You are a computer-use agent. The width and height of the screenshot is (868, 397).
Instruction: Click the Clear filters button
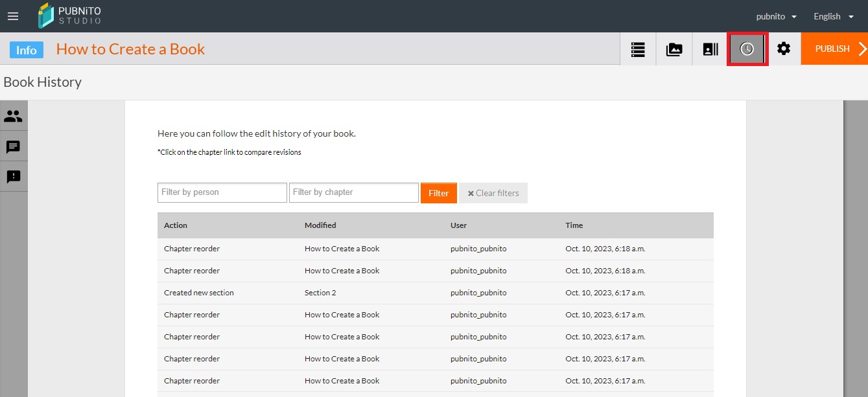tap(493, 193)
